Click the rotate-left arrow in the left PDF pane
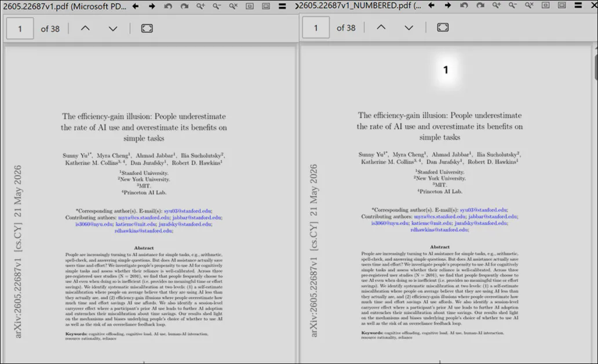 [x=168, y=6]
